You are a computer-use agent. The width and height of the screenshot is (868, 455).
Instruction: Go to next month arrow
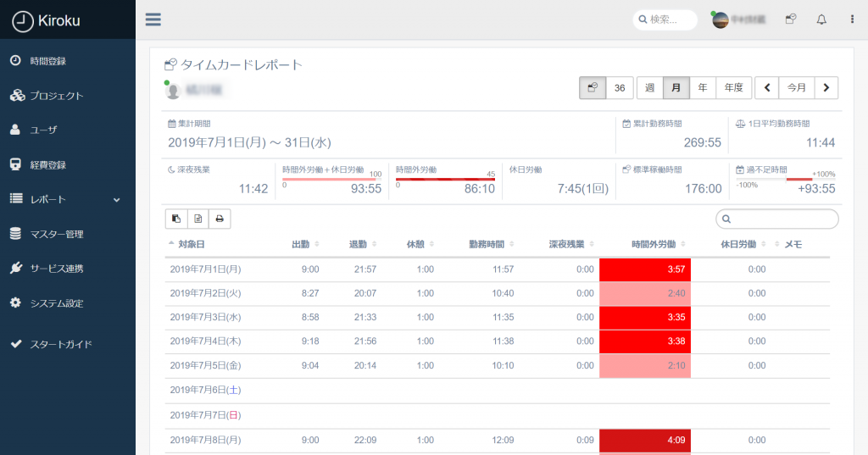[826, 87]
